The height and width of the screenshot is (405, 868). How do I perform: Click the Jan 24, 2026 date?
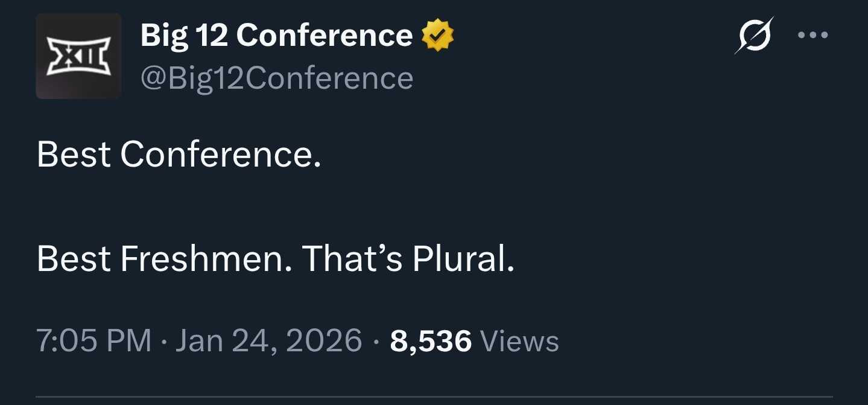(x=268, y=341)
